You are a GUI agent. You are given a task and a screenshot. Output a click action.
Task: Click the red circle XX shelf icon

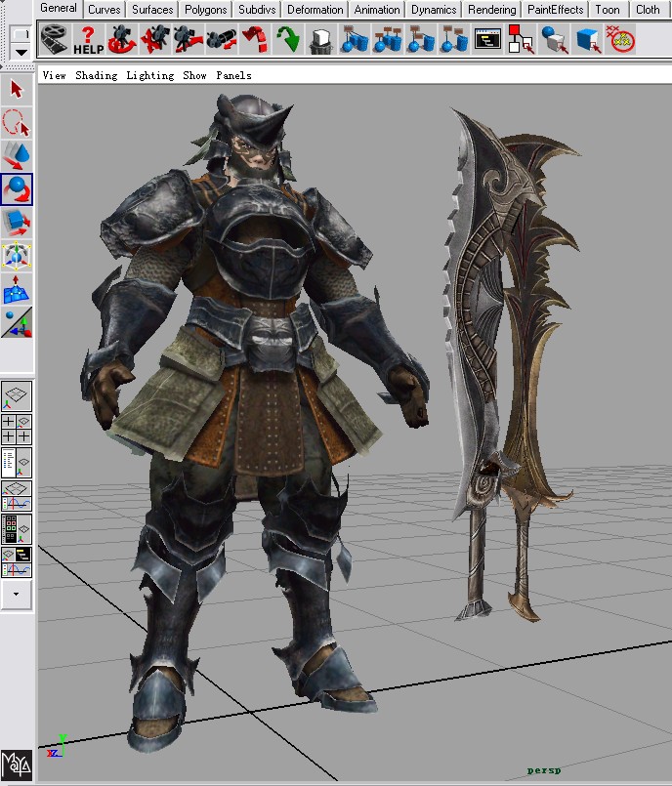(621, 39)
